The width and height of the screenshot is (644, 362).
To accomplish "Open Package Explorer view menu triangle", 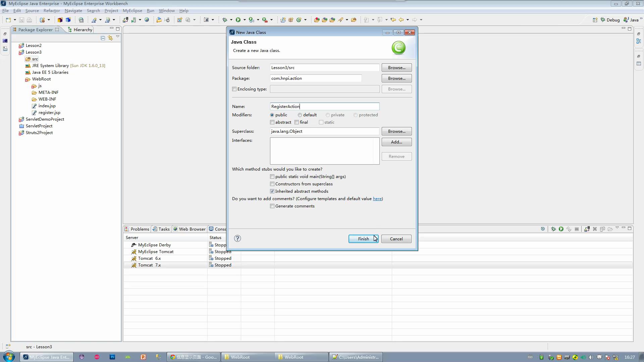I will click(118, 37).
